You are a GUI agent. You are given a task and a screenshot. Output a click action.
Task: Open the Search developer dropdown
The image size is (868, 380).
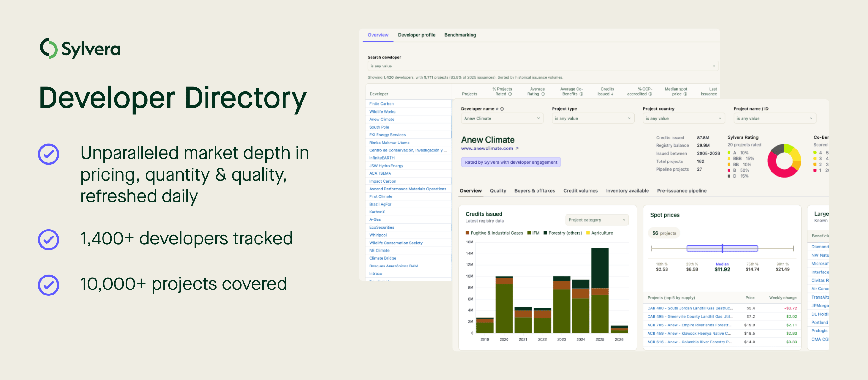coord(543,66)
